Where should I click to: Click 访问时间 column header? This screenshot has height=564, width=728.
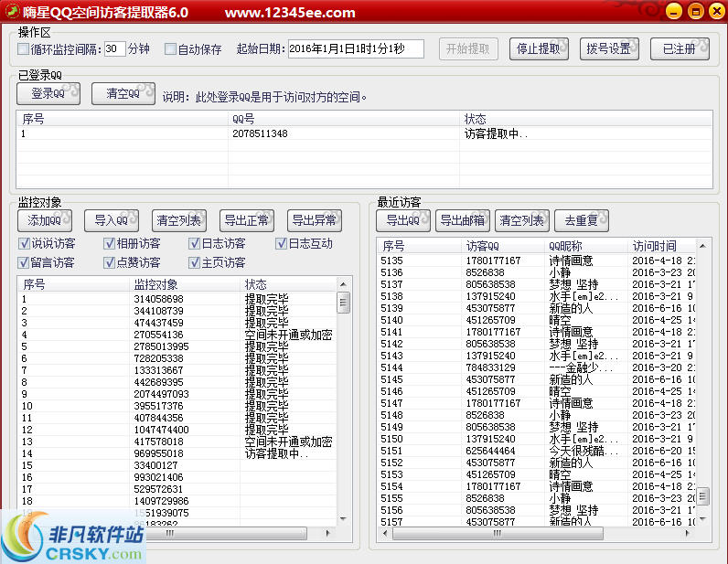tap(661, 246)
